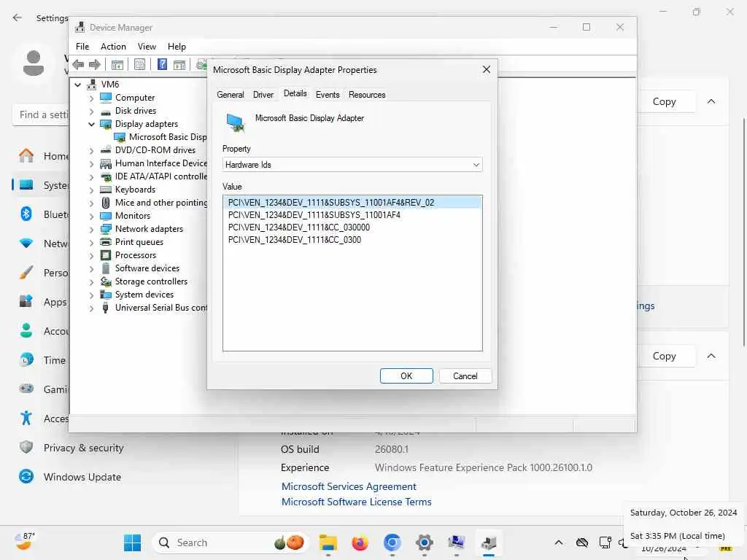Click the Mice and other pointing devices icon

pos(106,203)
